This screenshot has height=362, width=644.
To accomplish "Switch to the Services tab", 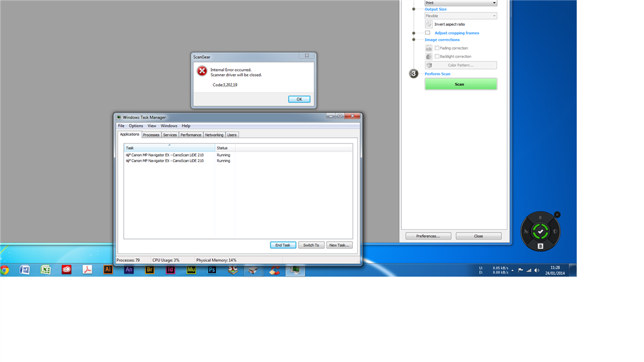I will pos(170,135).
